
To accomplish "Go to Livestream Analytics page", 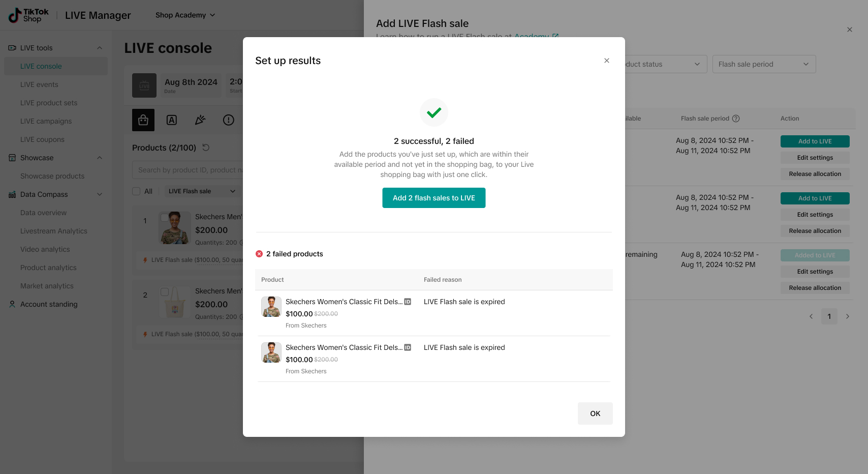I will [x=54, y=231].
